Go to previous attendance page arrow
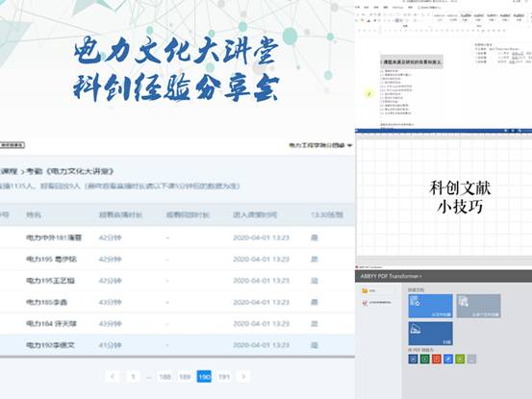The image size is (532, 399). tap(113, 376)
